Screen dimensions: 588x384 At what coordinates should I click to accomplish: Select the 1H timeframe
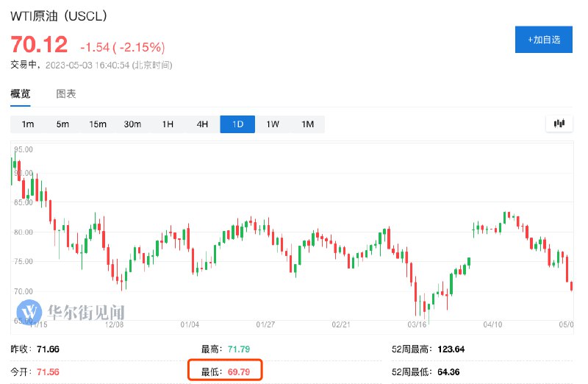168,124
